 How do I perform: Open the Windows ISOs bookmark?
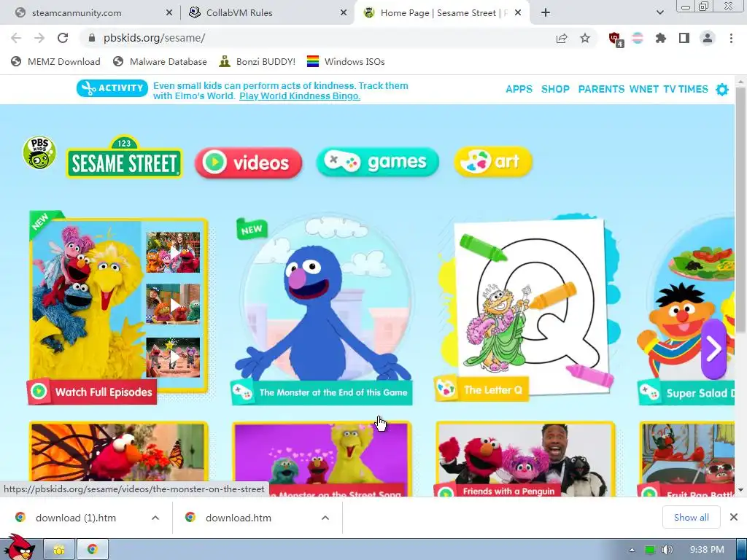(346, 61)
